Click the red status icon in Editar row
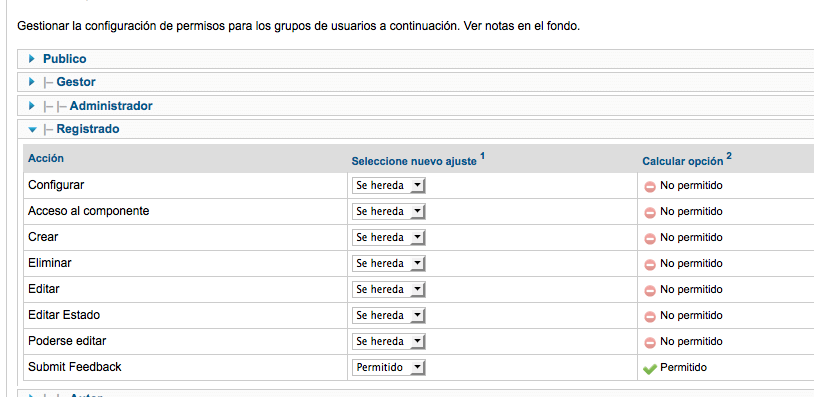 pos(649,290)
